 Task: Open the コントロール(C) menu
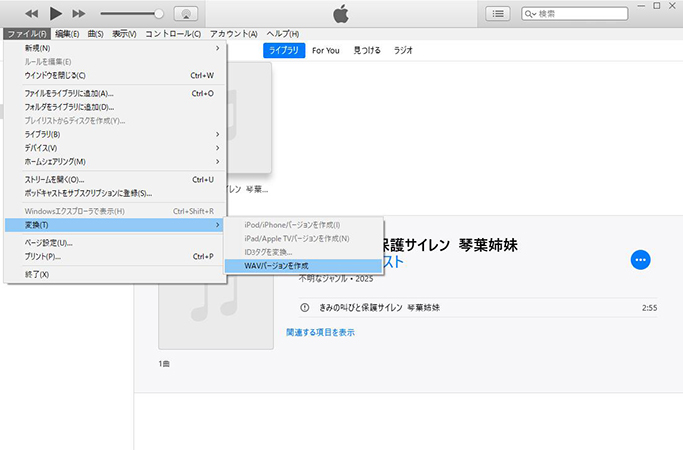point(173,34)
